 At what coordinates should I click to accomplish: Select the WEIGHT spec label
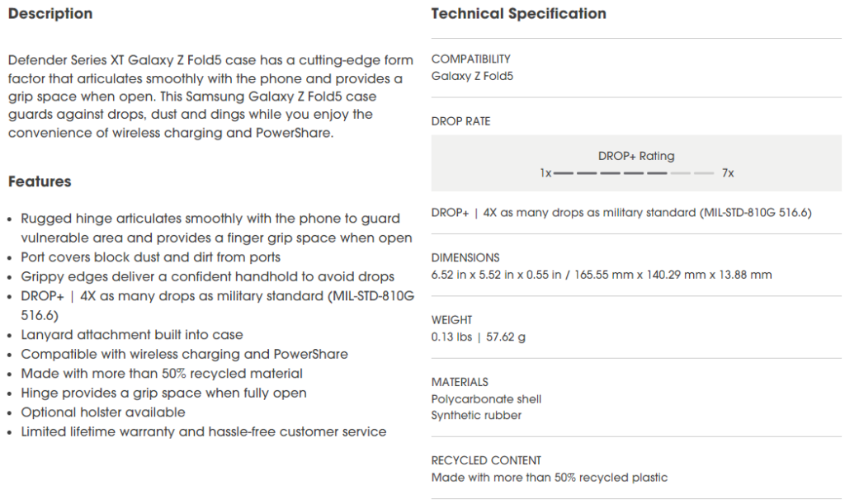tap(451, 320)
